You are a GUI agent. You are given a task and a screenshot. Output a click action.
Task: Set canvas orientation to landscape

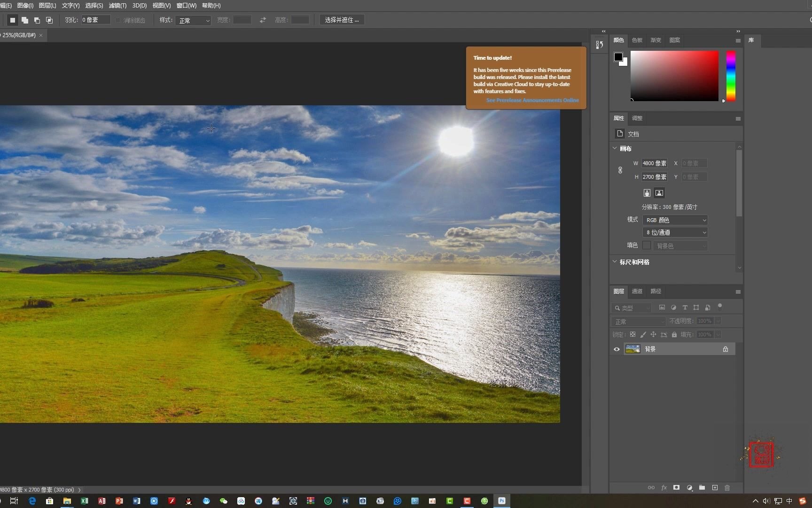tap(659, 193)
